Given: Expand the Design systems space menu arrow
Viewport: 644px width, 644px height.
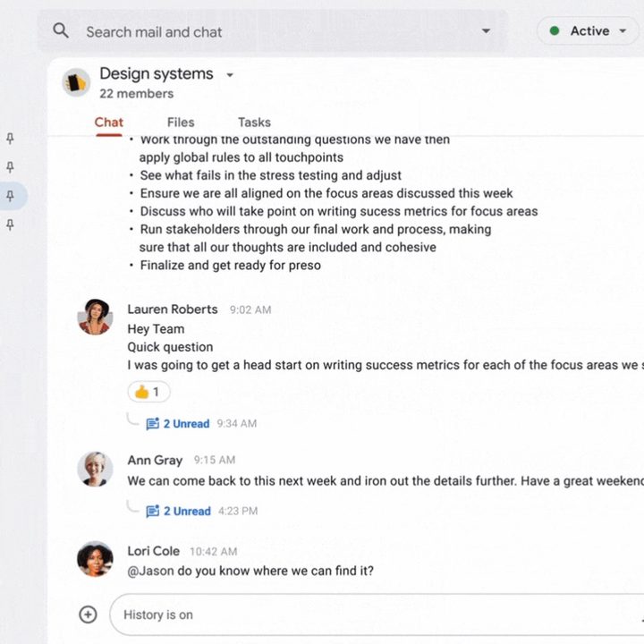Looking at the screenshot, I should tap(230, 75).
